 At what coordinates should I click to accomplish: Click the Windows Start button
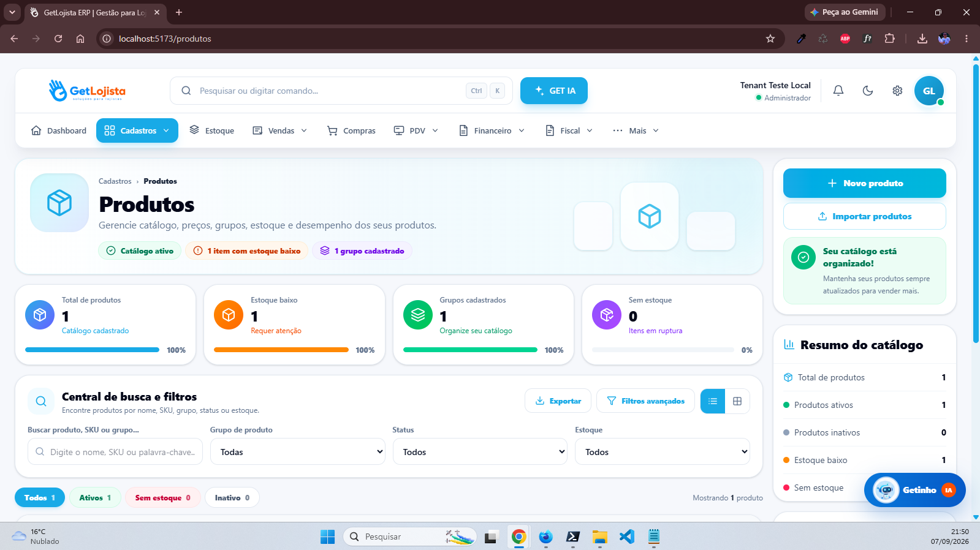(328, 537)
